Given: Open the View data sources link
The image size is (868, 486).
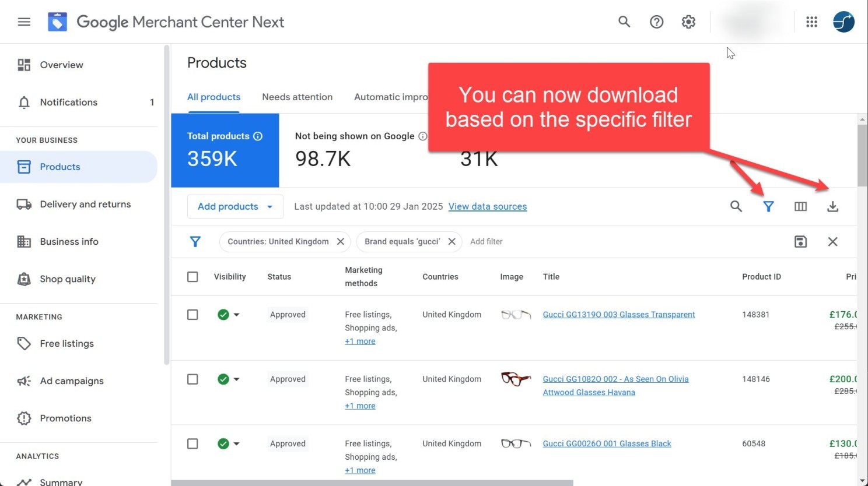Looking at the screenshot, I should [x=488, y=206].
